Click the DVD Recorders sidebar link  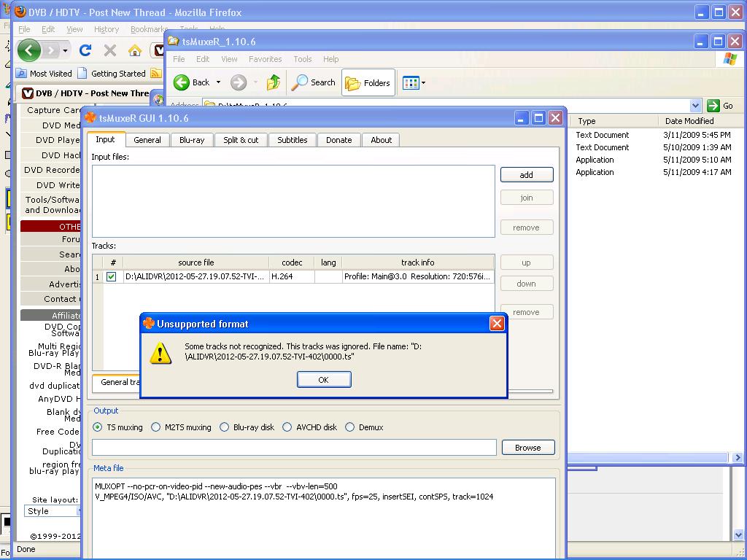tap(52, 170)
